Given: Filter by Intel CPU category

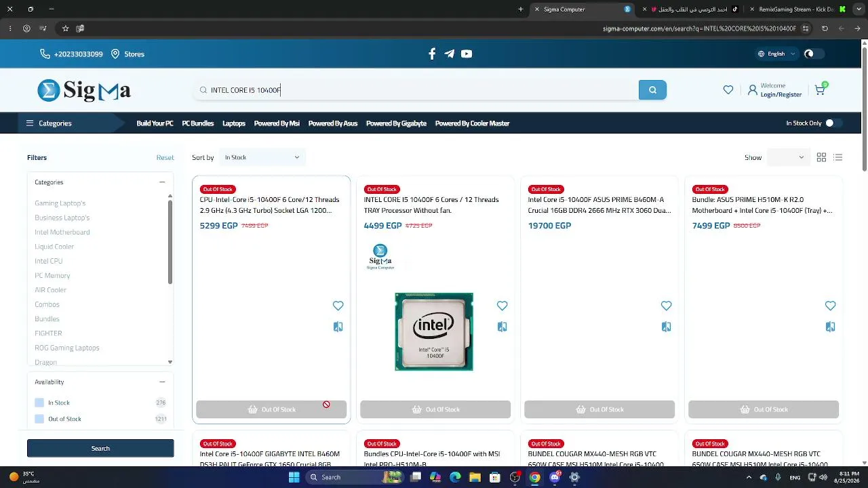Looking at the screenshot, I should click(49, 261).
